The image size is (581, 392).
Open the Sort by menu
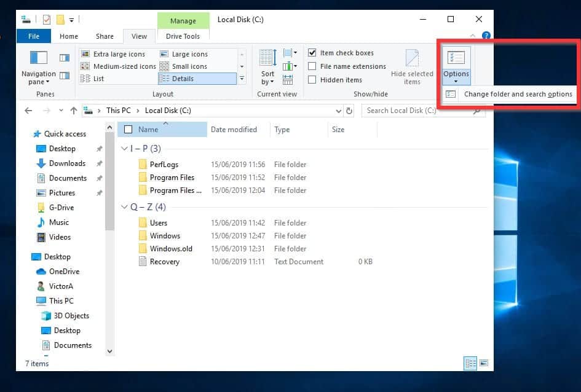pyautogui.click(x=267, y=67)
